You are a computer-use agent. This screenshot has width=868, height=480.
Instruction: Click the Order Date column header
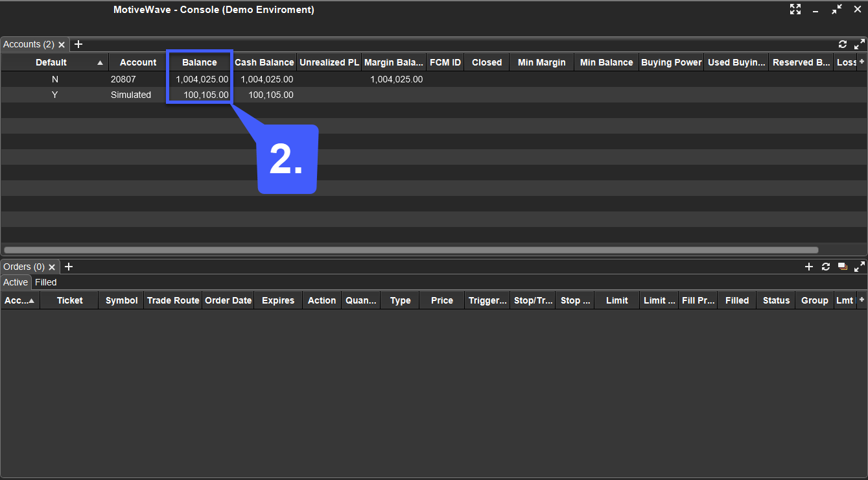pyautogui.click(x=228, y=300)
